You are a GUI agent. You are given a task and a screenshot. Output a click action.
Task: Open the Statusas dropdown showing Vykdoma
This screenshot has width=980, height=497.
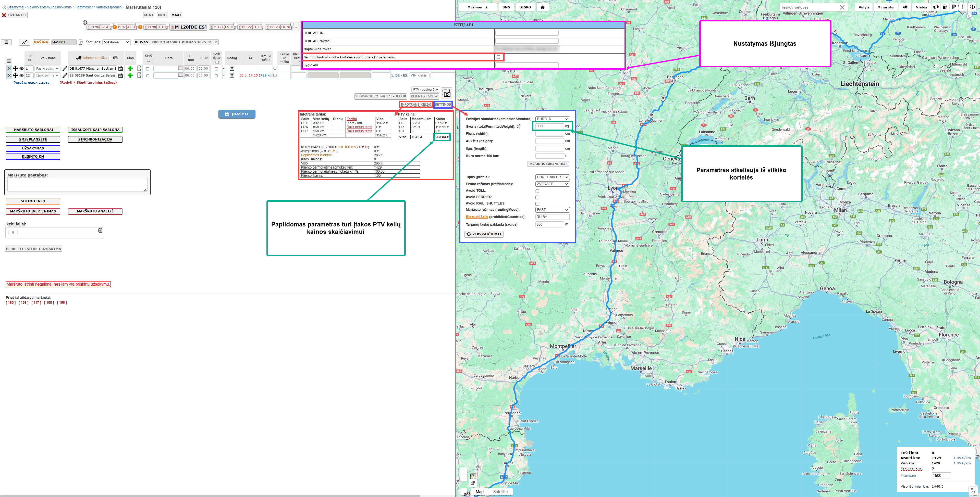tap(116, 42)
